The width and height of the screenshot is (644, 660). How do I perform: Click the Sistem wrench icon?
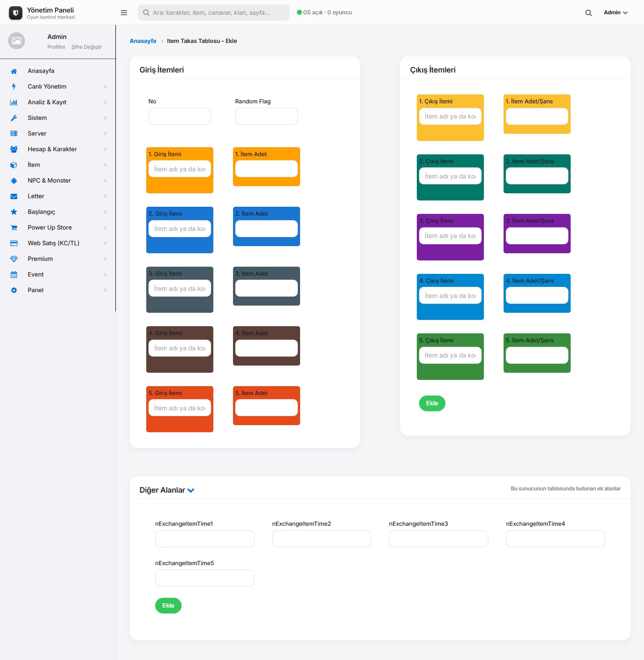coord(14,118)
